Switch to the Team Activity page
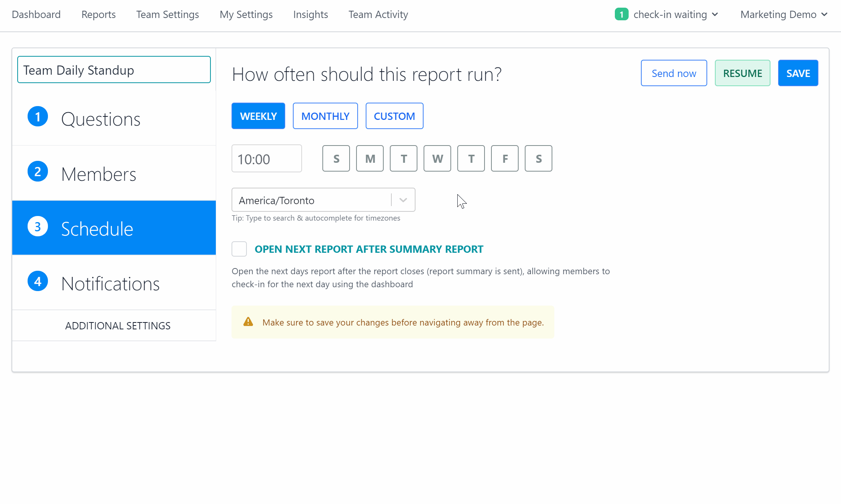Viewport: 841px width, 504px height. click(x=378, y=14)
